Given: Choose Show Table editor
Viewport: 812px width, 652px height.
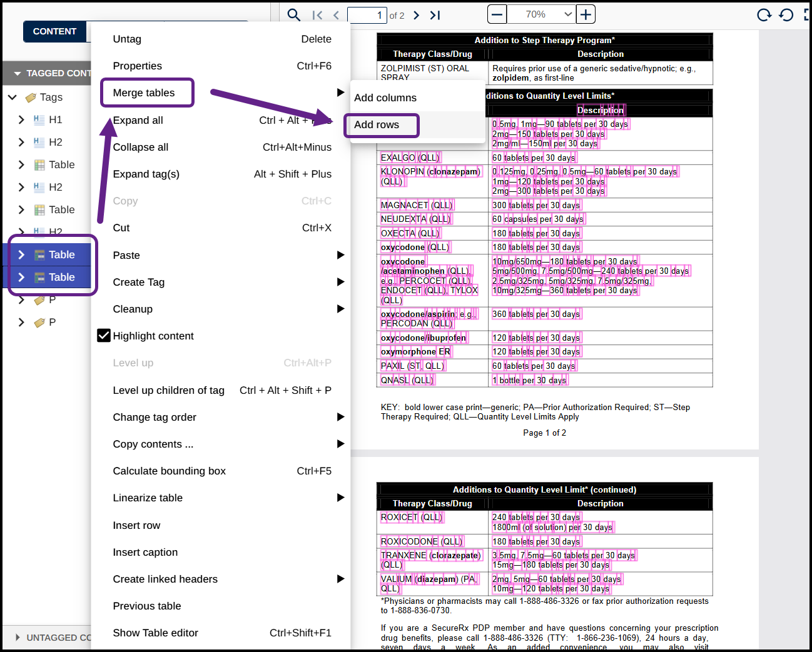Looking at the screenshot, I should click(222, 633).
